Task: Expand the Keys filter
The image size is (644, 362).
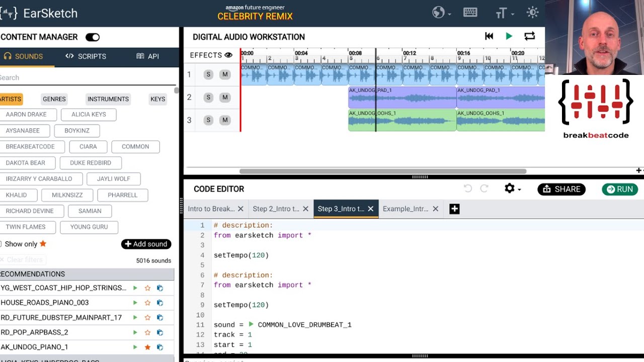Action: 158,99
